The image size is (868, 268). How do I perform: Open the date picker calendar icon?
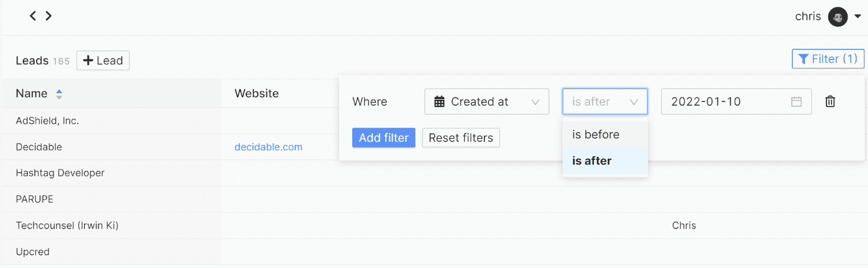tap(796, 102)
